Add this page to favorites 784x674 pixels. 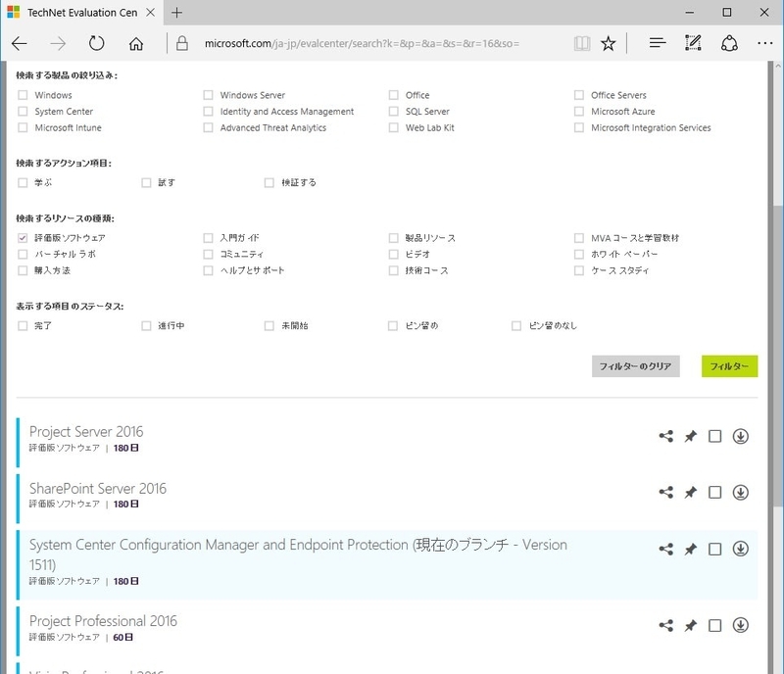[x=609, y=43]
